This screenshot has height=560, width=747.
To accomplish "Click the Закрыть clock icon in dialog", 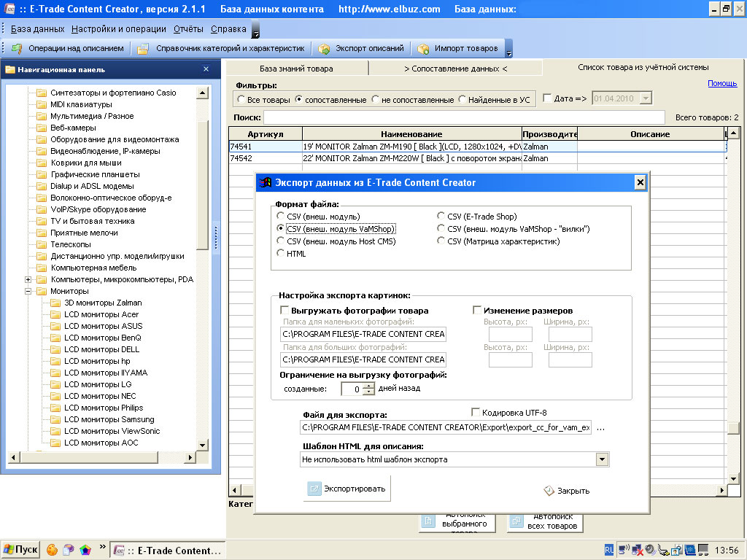I will tap(549, 491).
